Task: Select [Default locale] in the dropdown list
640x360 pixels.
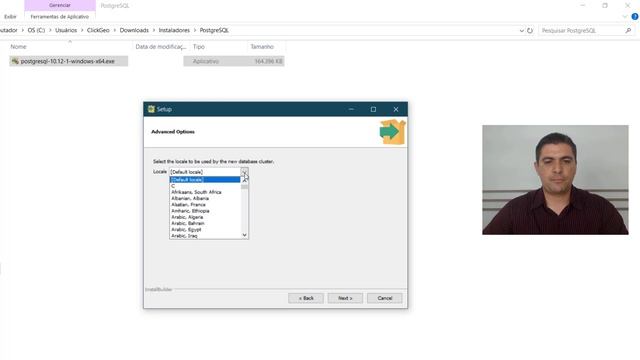Action: pos(205,180)
